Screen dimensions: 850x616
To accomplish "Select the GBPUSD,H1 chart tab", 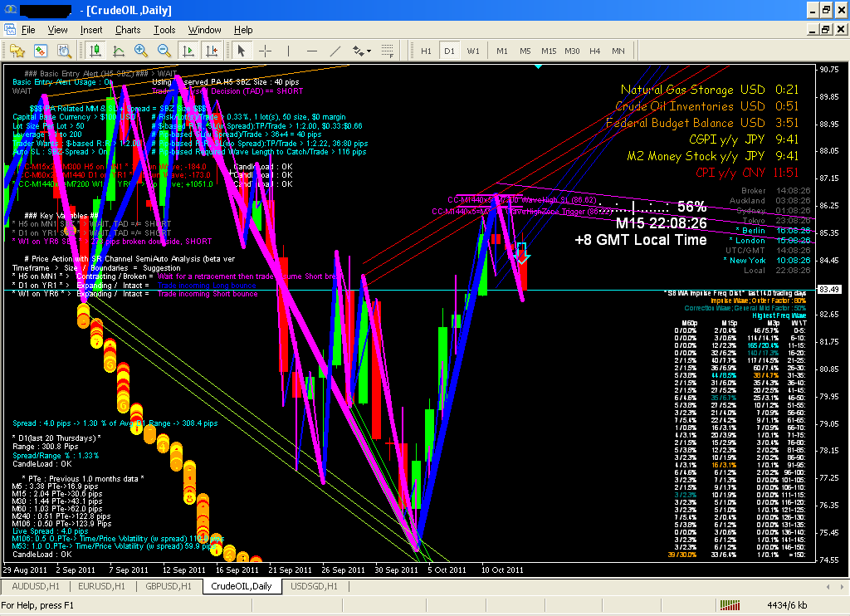I will 171,585.
